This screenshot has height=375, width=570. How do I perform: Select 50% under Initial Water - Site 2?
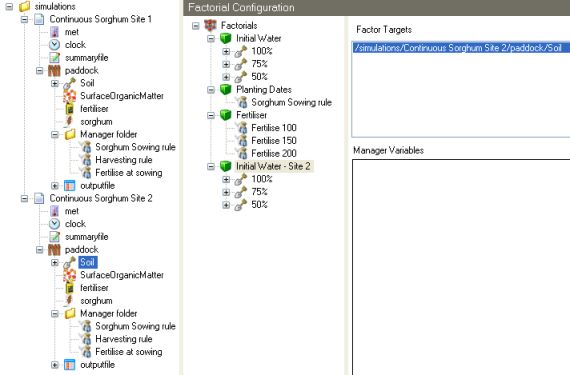coord(260,205)
